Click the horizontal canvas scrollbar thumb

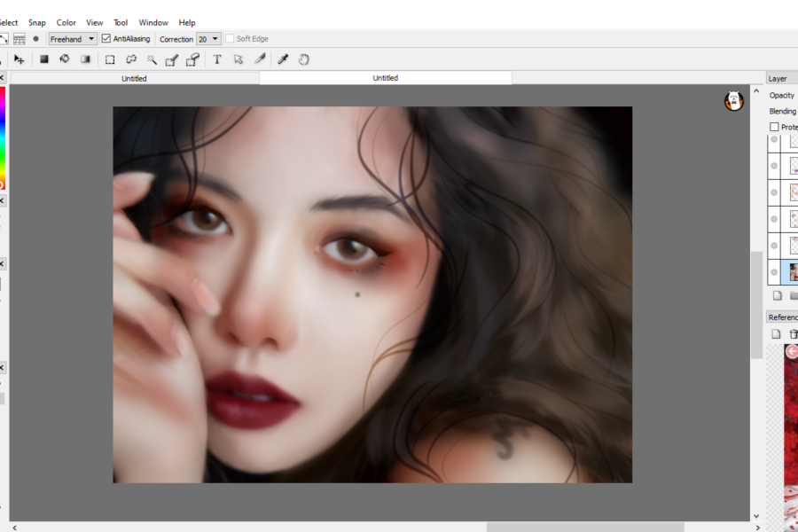click(x=585, y=528)
